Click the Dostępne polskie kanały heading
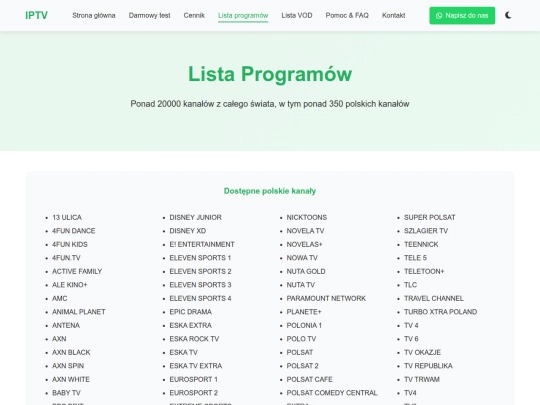The image size is (540, 405). point(270,191)
